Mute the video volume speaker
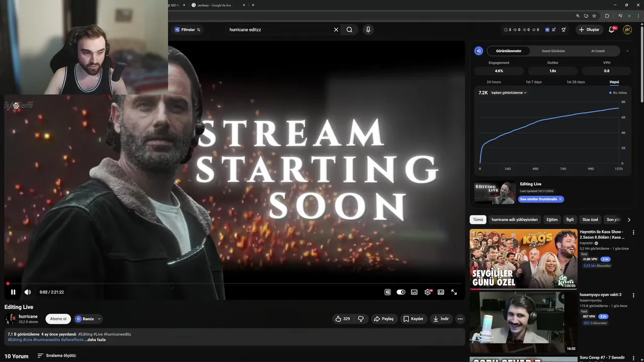The image size is (644, 362). (28, 292)
